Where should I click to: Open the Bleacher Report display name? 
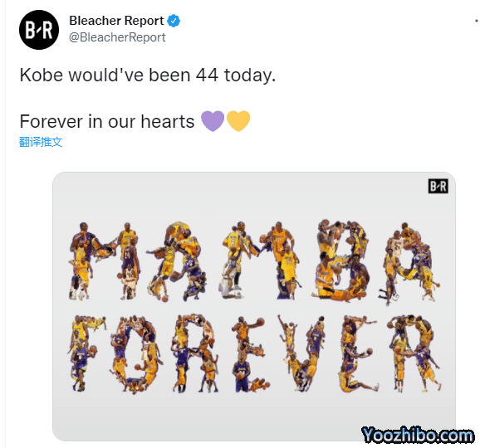116,21
